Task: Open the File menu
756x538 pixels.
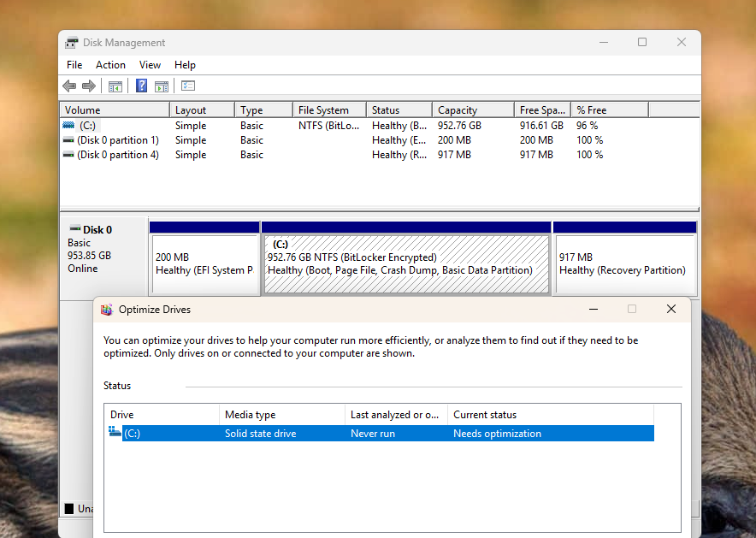Action: (74, 65)
